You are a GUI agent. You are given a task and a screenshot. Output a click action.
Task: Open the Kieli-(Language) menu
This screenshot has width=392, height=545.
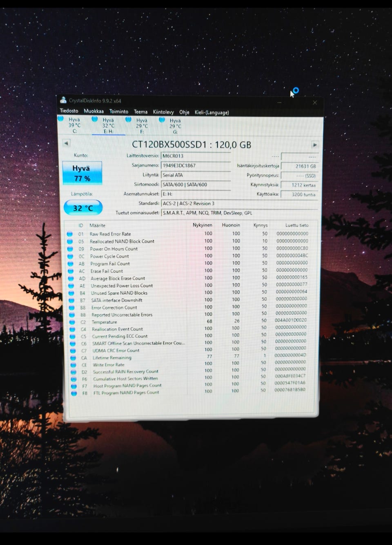coord(212,112)
